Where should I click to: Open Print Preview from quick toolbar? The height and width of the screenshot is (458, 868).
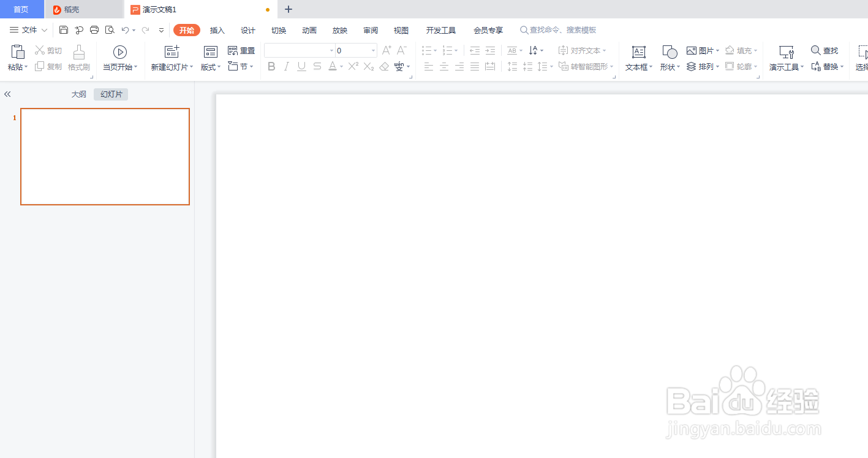coord(110,30)
